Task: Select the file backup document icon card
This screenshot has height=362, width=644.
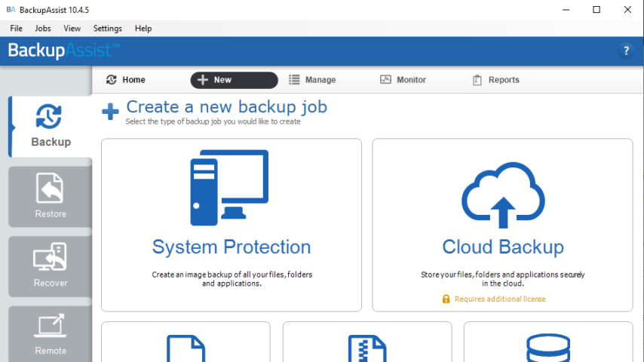Action: click(x=186, y=342)
